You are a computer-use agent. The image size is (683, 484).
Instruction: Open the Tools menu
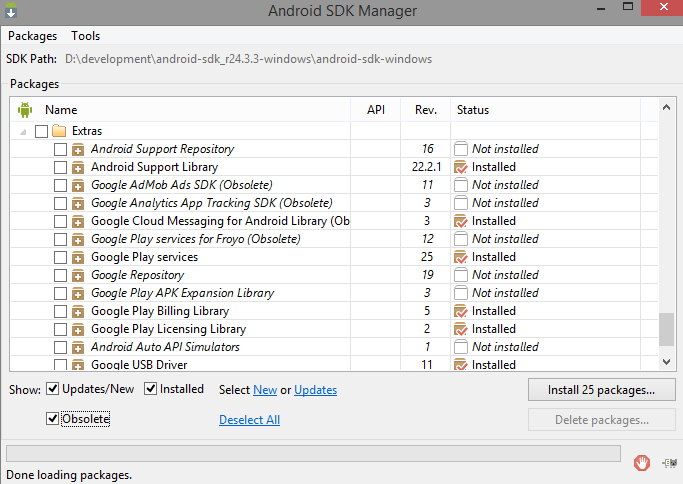tap(86, 36)
